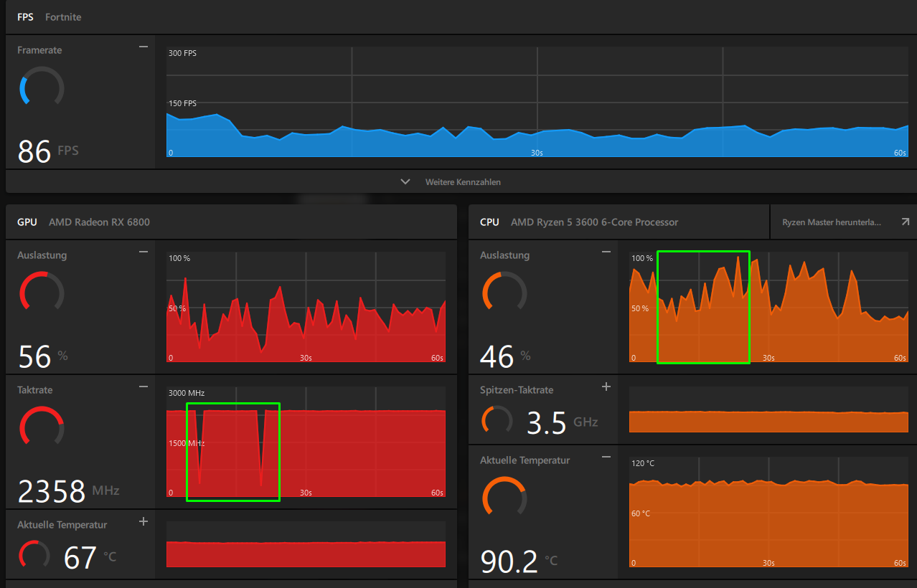
Task: Click the 67 °C GPU temperature value
Action: pyautogui.click(x=90, y=557)
